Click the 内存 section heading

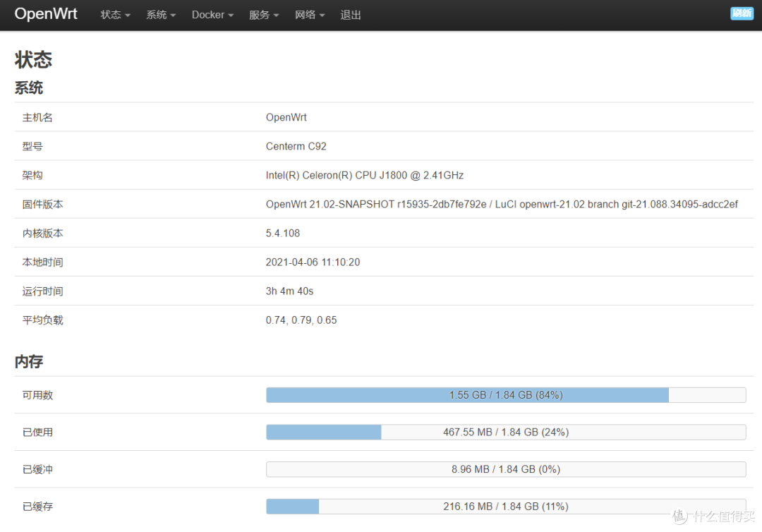tap(29, 362)
